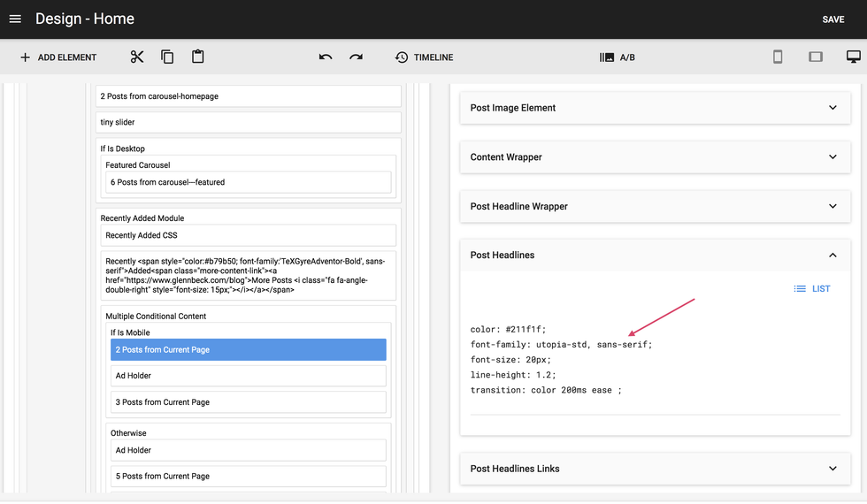Screen dimensions: 867x504
Task: Click the cut scissors icon
Action: click(136, 57)
